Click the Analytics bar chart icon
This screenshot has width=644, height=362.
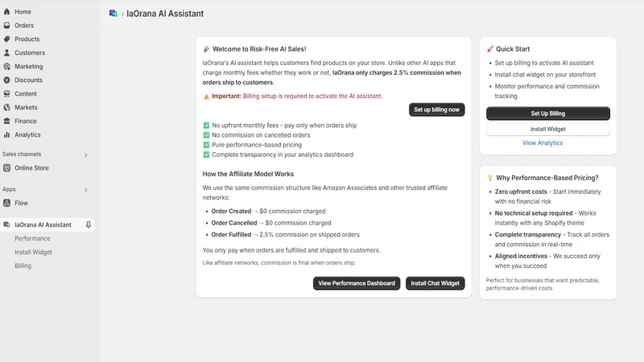pos(6,134)
